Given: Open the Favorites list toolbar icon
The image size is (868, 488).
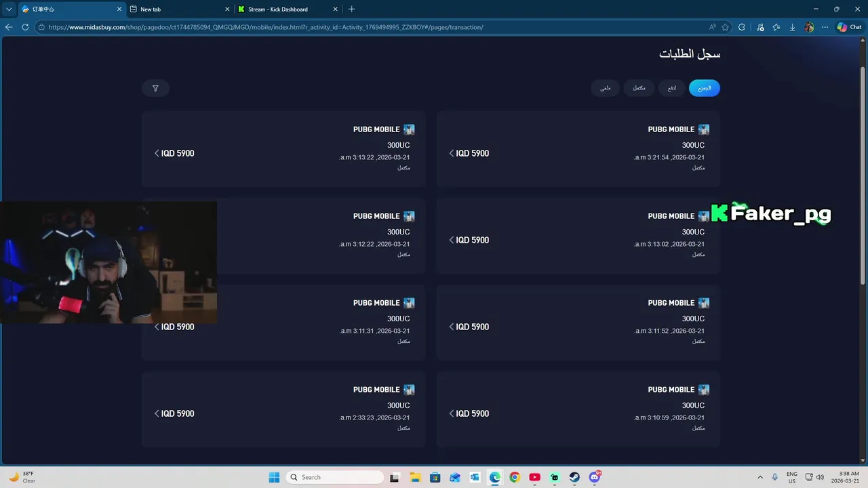Looking at the screenshot, I should pos(776,27).
